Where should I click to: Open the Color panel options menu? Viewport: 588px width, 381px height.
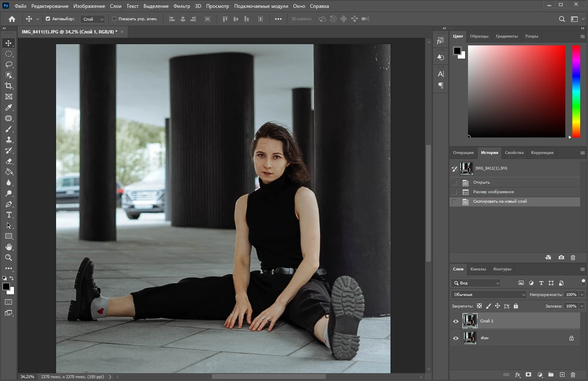tap(582, 36)
